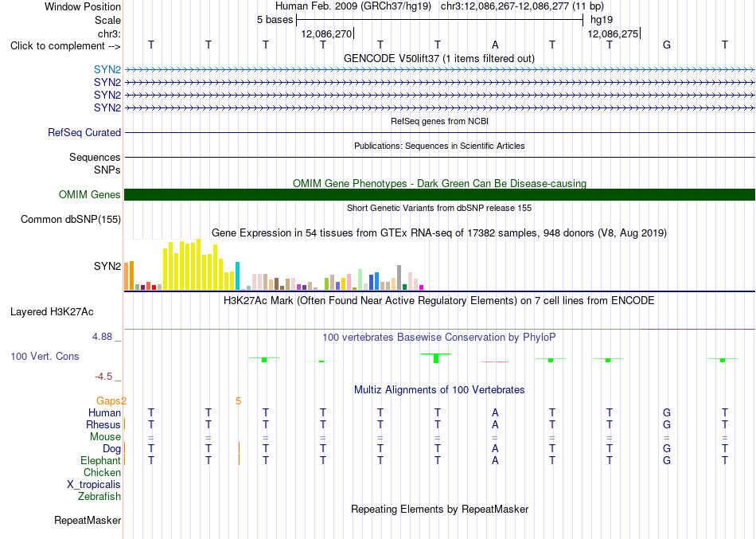Click the red negative PhyloP conservation mark

495,361
